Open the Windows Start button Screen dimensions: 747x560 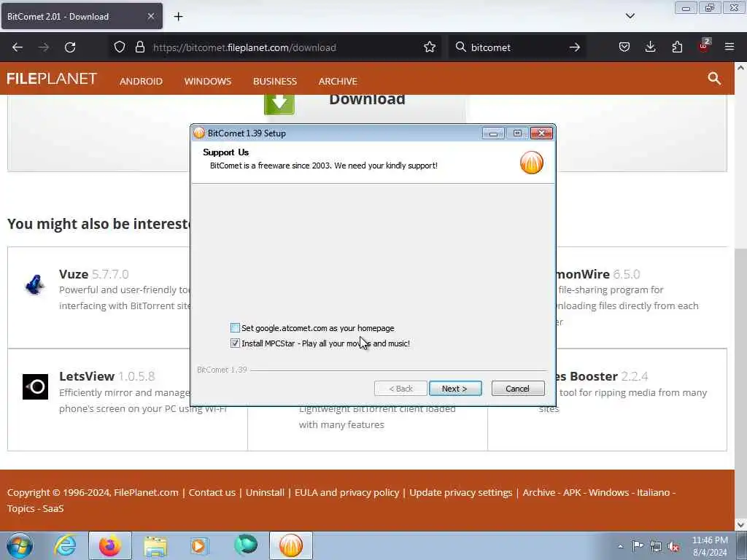pos(20,545)
